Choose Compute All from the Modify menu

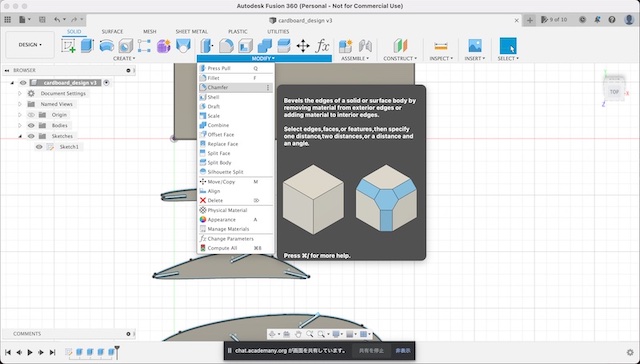point(235,248)
